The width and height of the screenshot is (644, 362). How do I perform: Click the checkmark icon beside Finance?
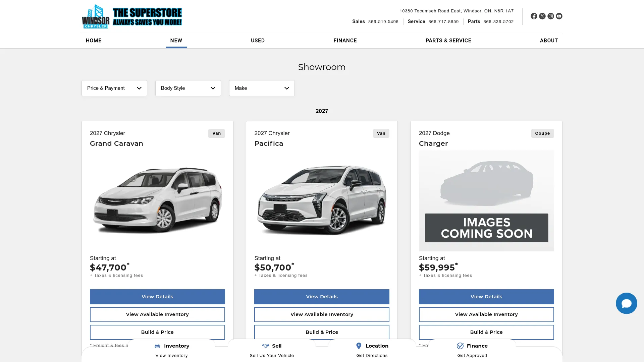tap(460, 346)
